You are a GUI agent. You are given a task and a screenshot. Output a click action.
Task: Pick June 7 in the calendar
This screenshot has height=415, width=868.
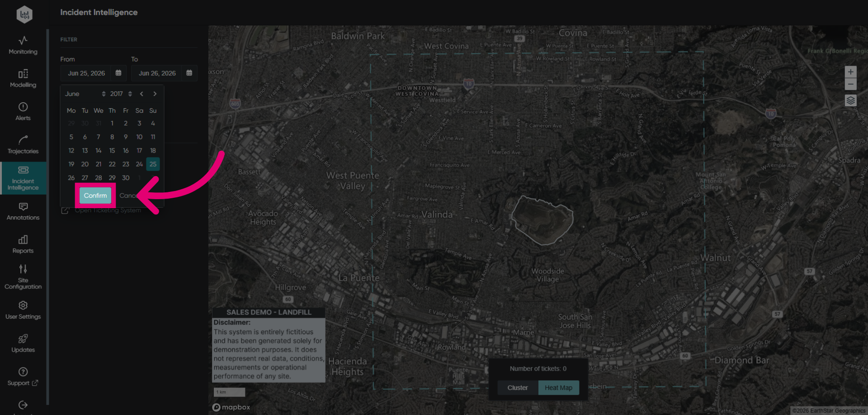tap(98, 137)
